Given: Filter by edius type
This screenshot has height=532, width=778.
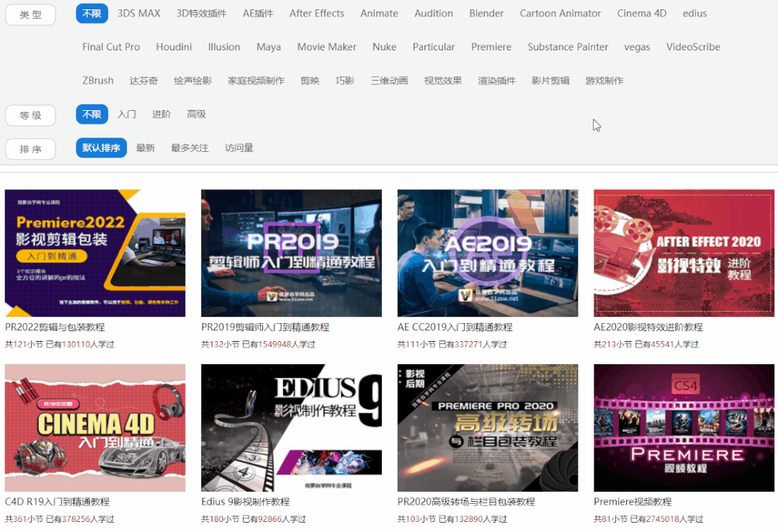Looking at the screenshot, I should pyautogui.click(x=694, y=14).
